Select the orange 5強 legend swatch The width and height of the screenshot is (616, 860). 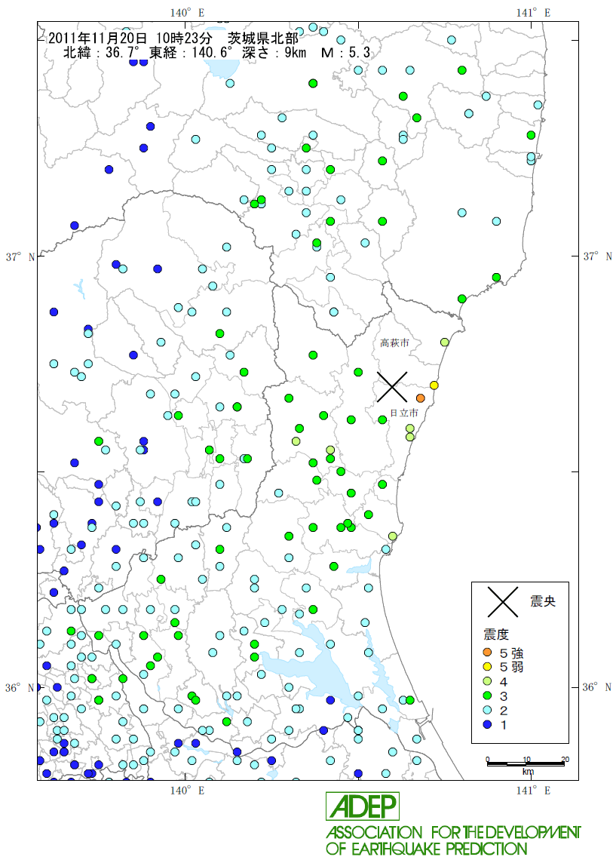[x=487, y=653]
